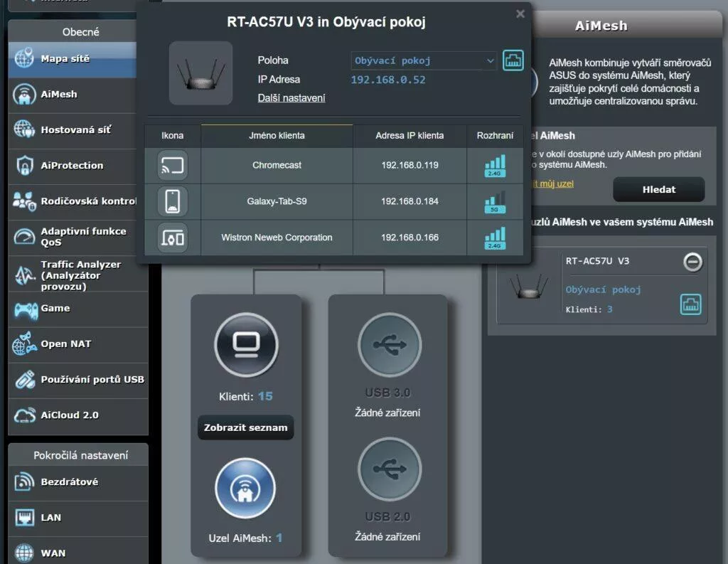Click the Hostovaná síť globe icon
Image resolution: width=728 pixels, height=564 pixels.
(x=24, y=129)
